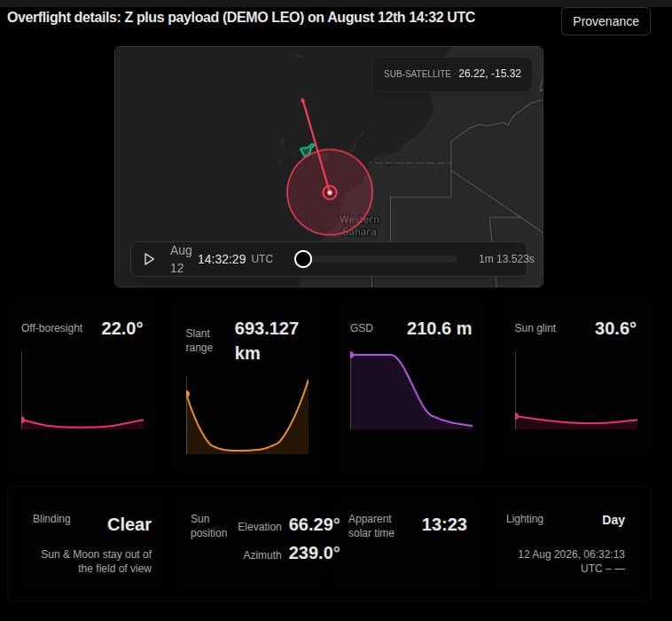Click the Sun elevation 66.29° value
This screenshot has height=621, width=672.
click(314, 524)
